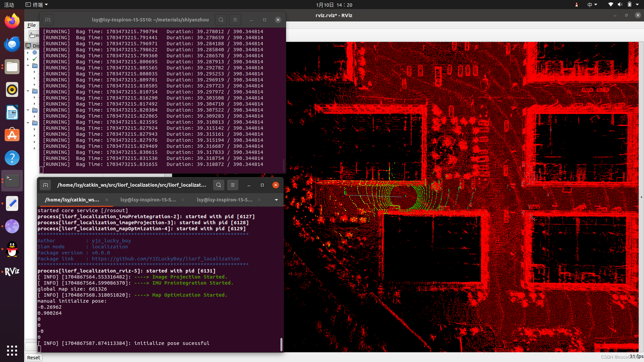The width and height of the screenshot is (644, 362).
Task: Click the Interact tool hand icon
Action: click(32, 35)
